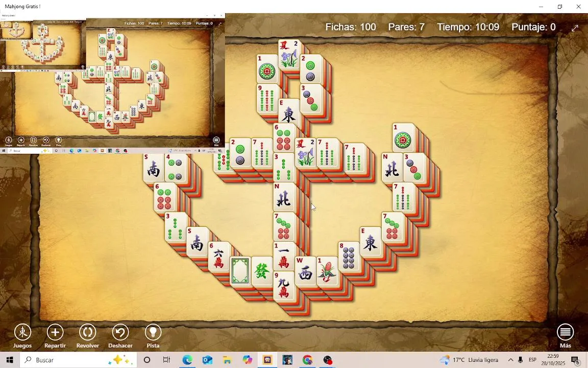Image resolution: width=588 pixels, height=368 pixels.
Task: Select 7 bamboo tile on the right arm
Action: click(x=403, y=197)
